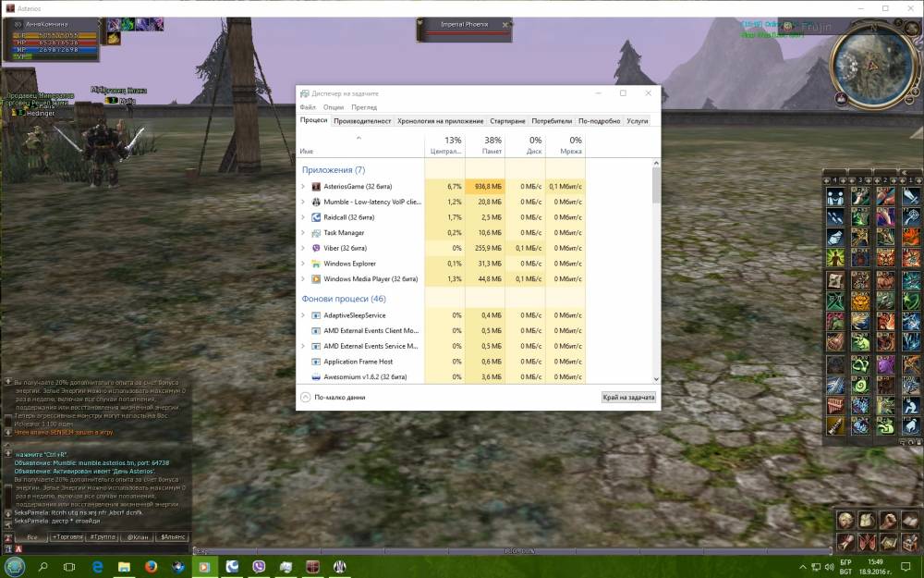
Task: Expand the AsteriosGame (32 бита) process row
Action: (303, 187)
